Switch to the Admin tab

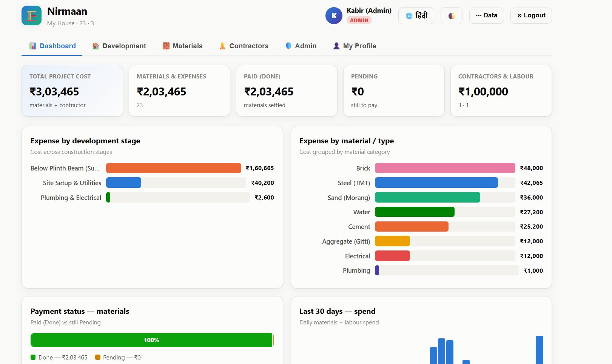click(301, 46)
